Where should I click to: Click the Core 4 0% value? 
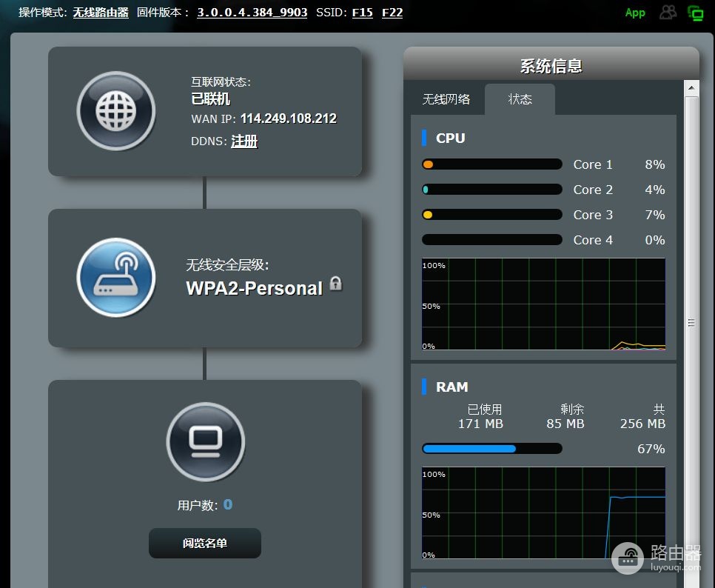coord(655,240)
